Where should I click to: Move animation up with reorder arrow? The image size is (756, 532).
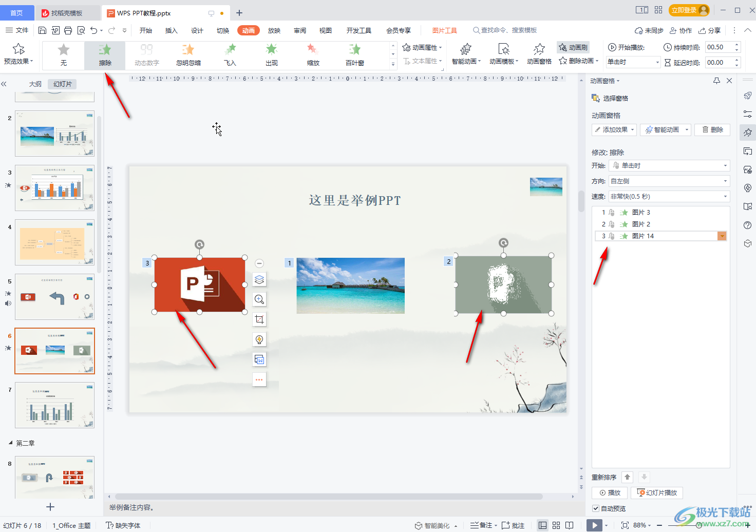point(627,477)
